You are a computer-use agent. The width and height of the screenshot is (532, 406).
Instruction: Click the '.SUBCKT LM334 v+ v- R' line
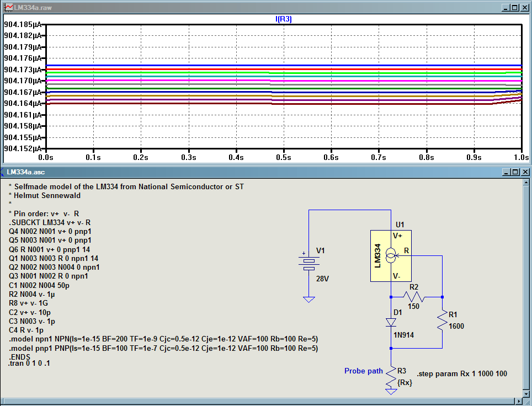tap(50, 222)
